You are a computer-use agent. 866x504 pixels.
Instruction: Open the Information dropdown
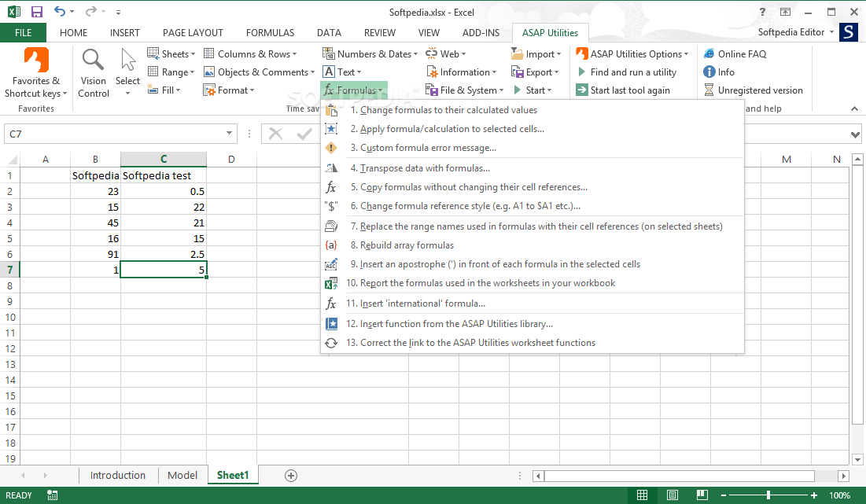coord(461,72)
